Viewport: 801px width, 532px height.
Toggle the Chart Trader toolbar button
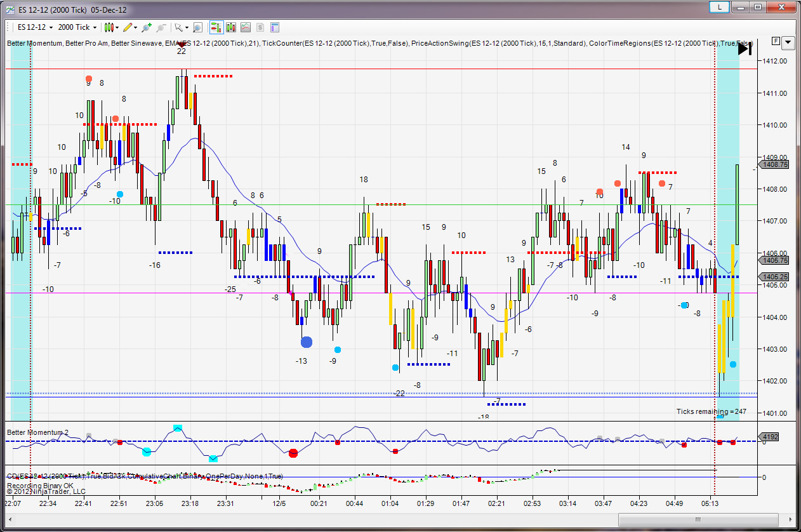click(216, 27)
